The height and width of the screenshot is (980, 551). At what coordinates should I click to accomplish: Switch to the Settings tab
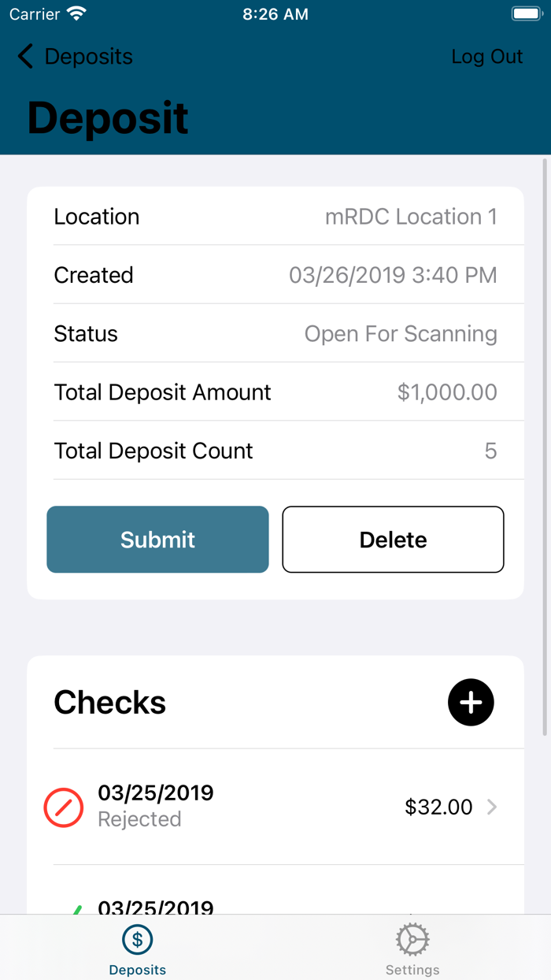click(412, 948)
